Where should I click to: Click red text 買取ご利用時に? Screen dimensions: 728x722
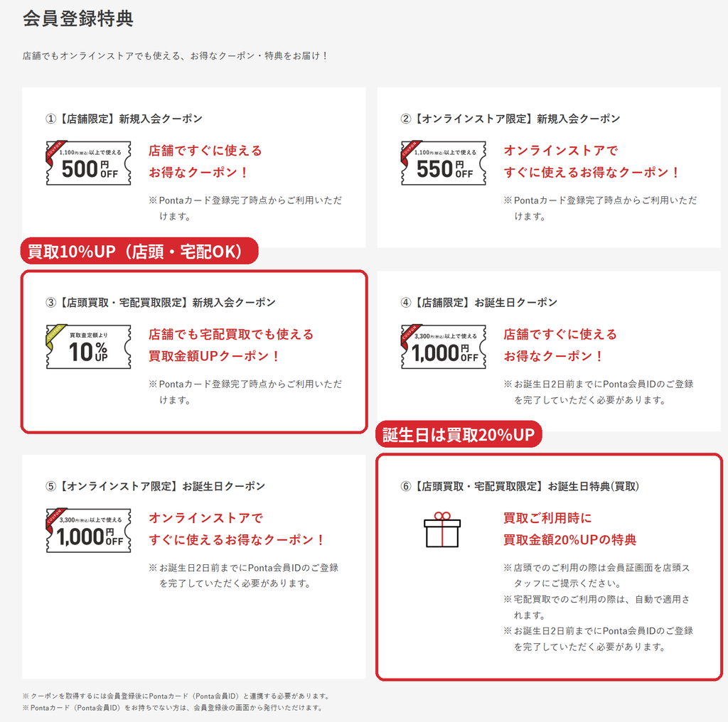click(x=547, y=518)
